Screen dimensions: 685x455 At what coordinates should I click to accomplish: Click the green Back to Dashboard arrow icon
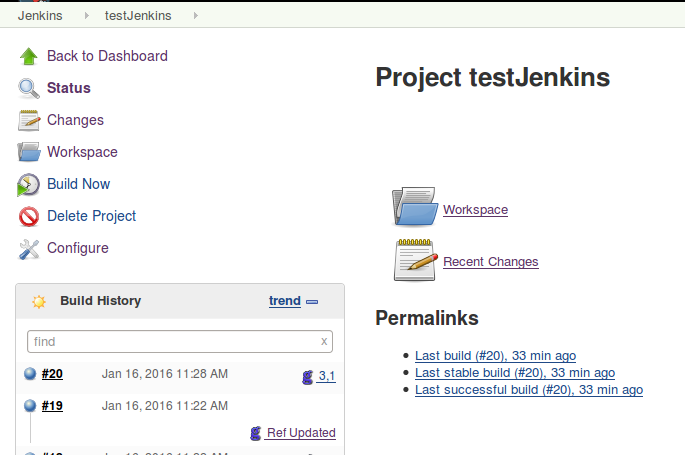click(x=28, y=57)
